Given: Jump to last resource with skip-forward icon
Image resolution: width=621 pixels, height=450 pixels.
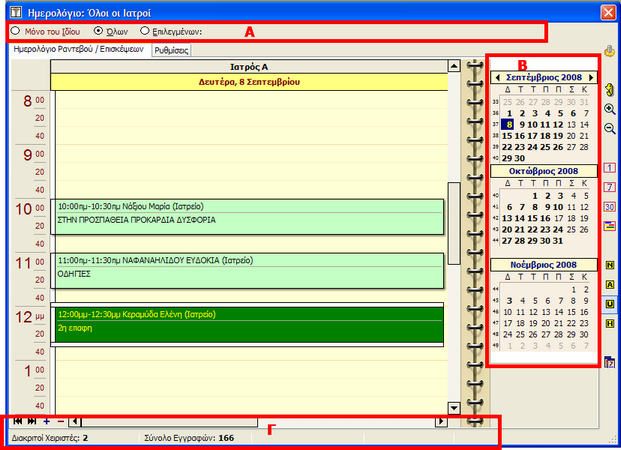Looking at the screenshot, I should (32, 421).
